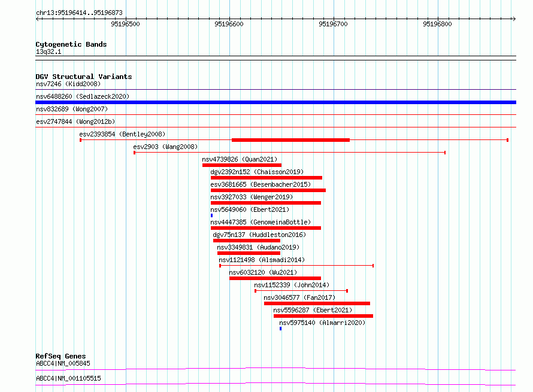The width and height of the screenshot is (533, 392).
Task: Click the esv3681665 red variant bar
Action: coord(268,190)
